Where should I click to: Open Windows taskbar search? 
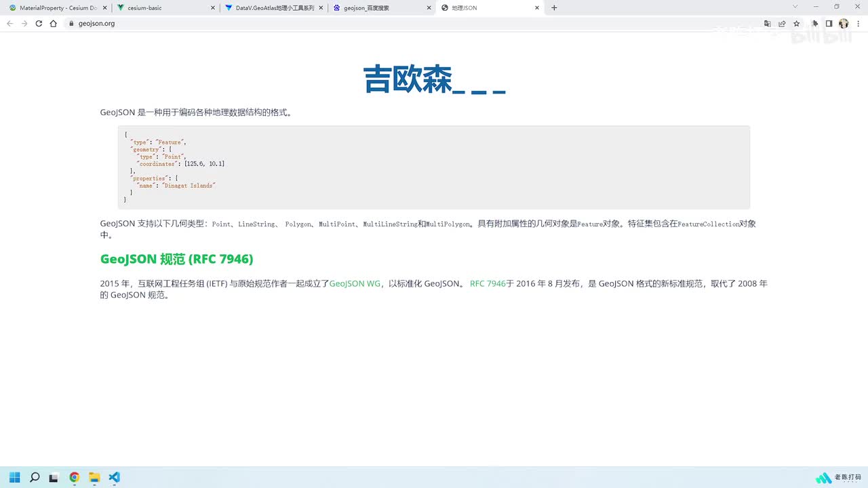point(35,477)
